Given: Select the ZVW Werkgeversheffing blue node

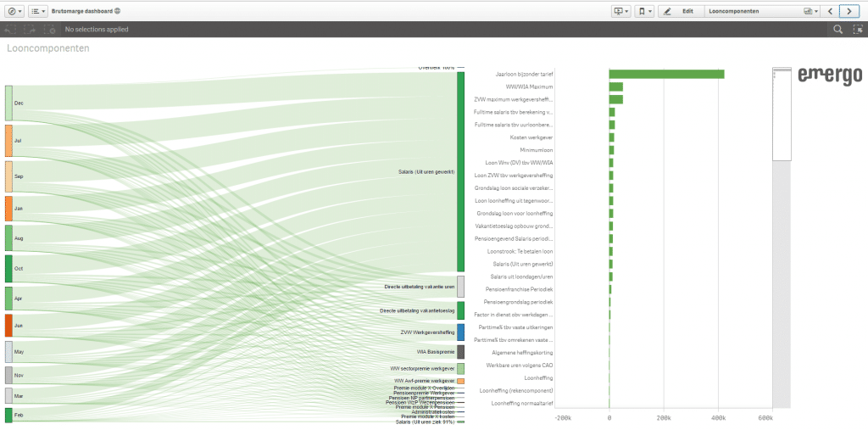Looking at the screenshot, I should tap(460, 332).
